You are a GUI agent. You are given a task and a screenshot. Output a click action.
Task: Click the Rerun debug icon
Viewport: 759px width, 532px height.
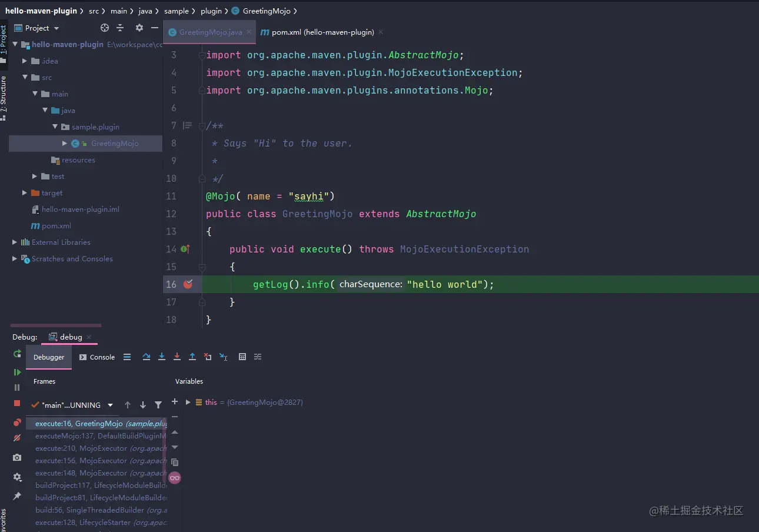[x=17, y=354]
